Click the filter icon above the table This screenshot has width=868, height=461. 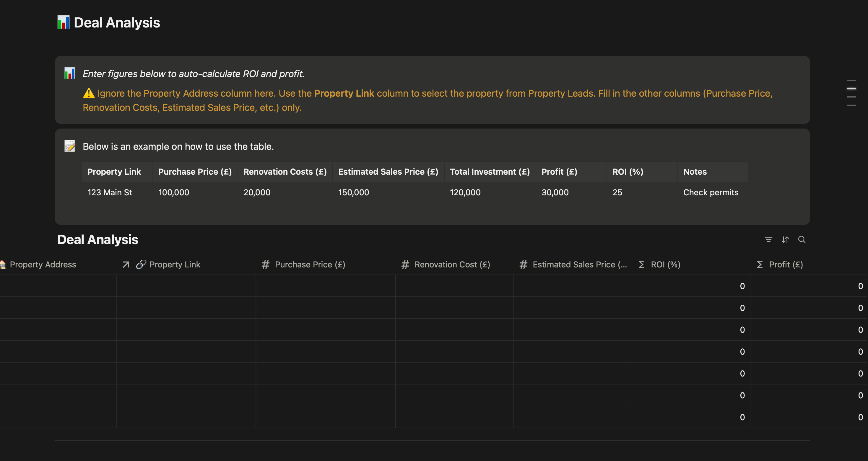click(768, 239)
